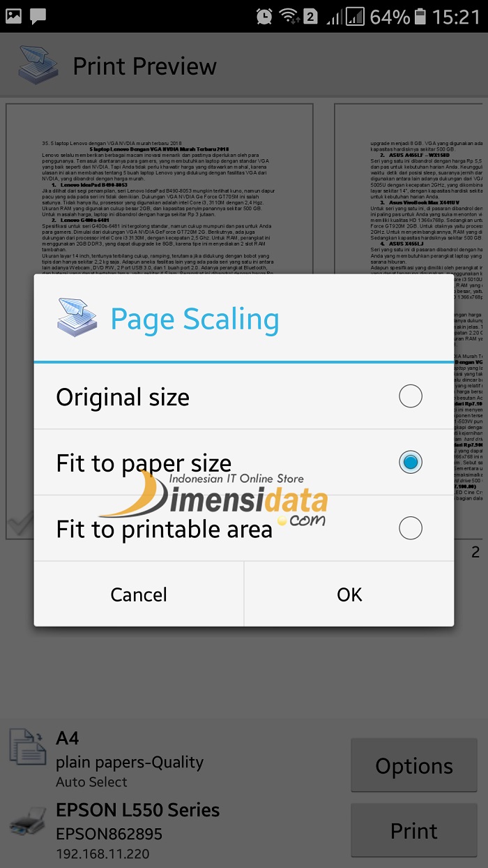
Task: Select the A4 plain papers setting
Action: point(130,759)
